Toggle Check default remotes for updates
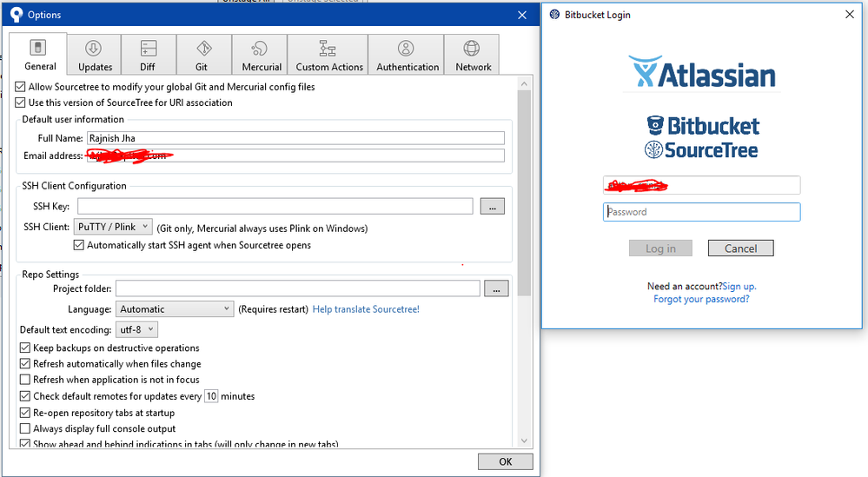 (25, 396)
